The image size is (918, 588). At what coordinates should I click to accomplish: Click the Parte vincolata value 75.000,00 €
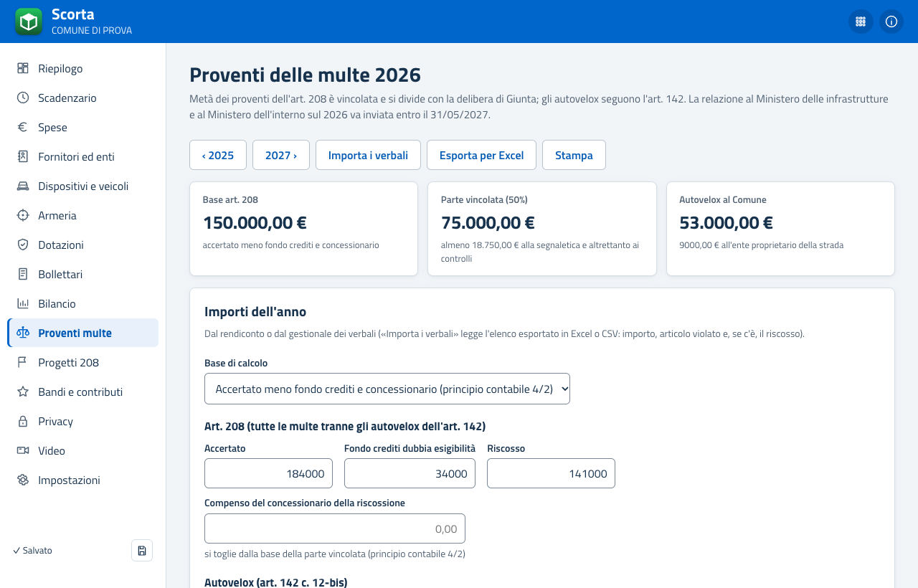488,222
